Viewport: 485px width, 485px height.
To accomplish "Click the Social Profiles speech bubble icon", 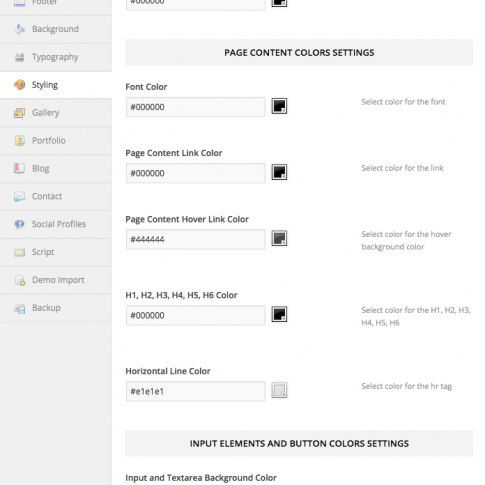I will coord(19,224).
